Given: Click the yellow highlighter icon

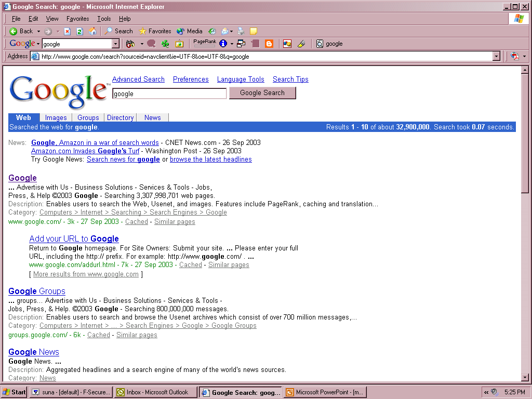Looking at the screenshot, I should point(301,44).
